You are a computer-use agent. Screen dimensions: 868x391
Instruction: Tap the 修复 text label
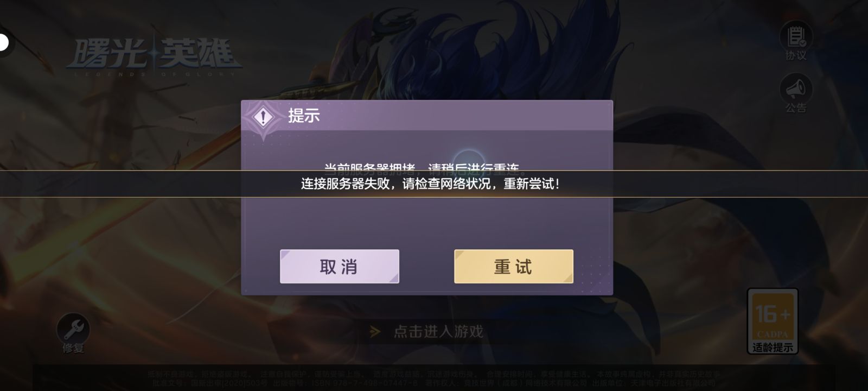73,348
